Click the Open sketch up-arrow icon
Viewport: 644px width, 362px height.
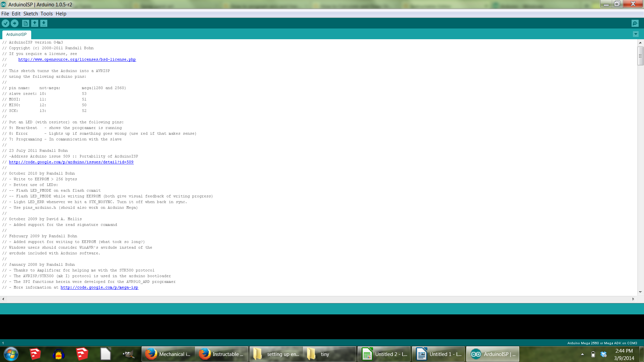pyautogui.click(x=35, y=23)
